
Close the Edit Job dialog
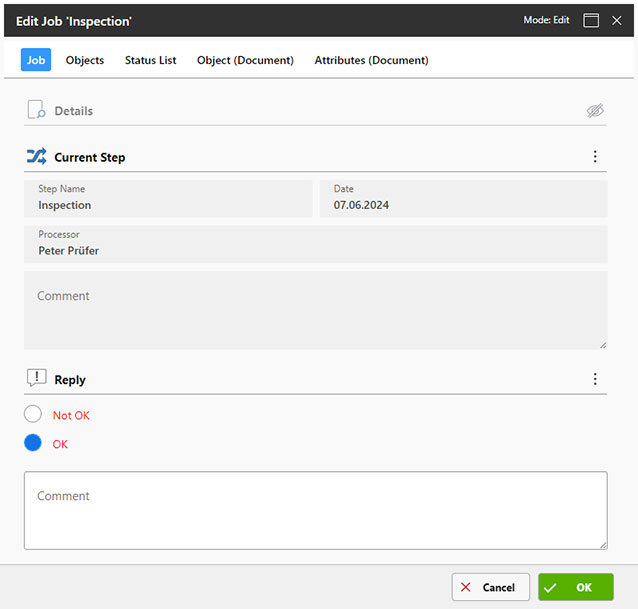[x=617, y=20]
